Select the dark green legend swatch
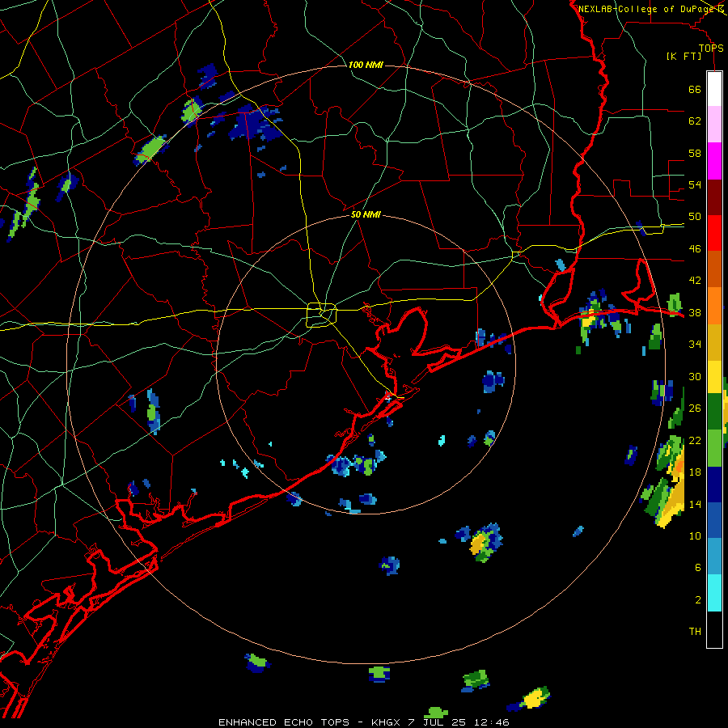Screen dimensions: 728x728 (714, 412)
